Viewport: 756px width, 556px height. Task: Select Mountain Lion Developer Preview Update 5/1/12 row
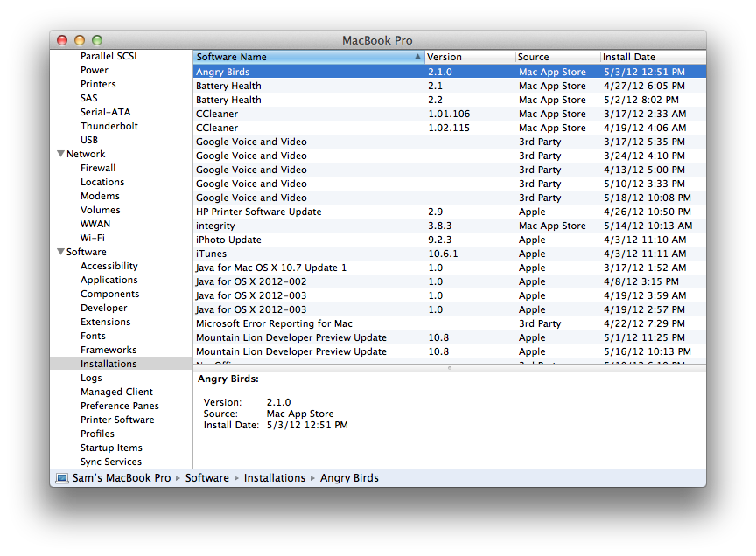point(450,337)
